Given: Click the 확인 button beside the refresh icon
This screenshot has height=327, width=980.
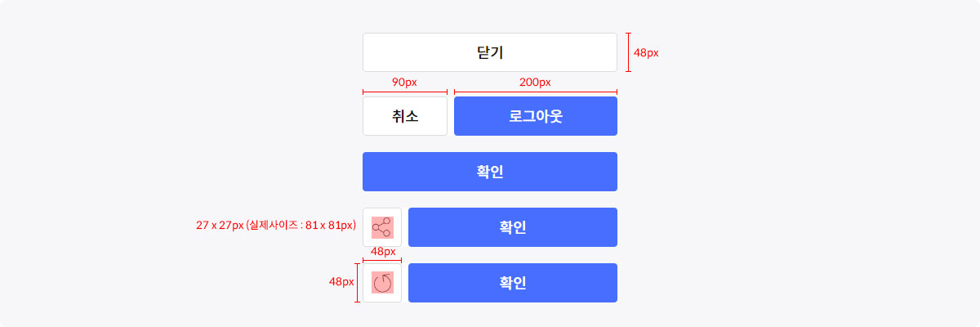Looking at the screenshot, I should coord(513,283).
